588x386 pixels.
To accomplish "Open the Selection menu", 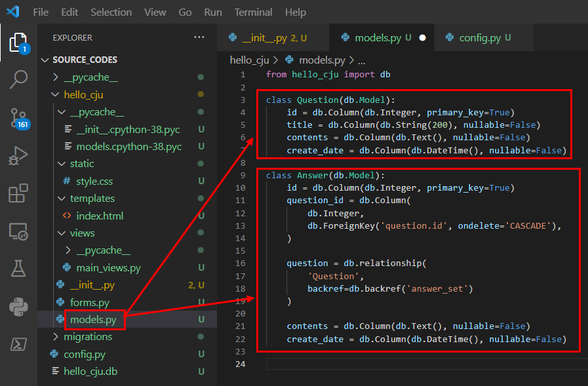I will [111, 12].
